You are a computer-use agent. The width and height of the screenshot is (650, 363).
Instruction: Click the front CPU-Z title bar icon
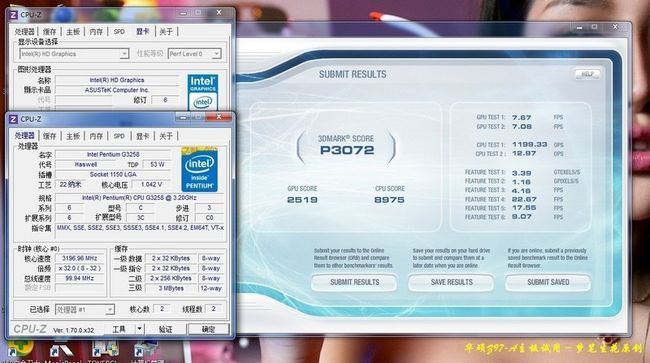13,119
